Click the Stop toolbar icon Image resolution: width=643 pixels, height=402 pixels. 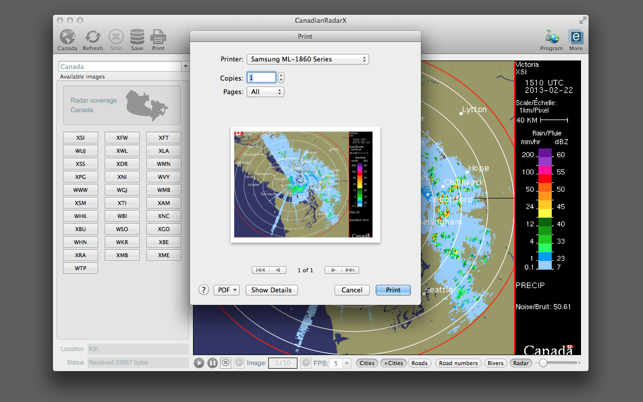coord(116,40)
